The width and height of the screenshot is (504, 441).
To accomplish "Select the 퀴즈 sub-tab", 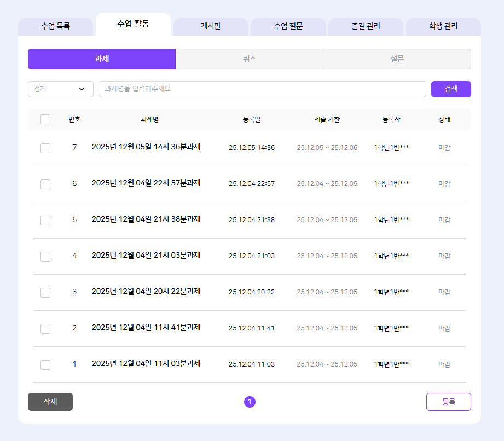I will coord(249,59).
